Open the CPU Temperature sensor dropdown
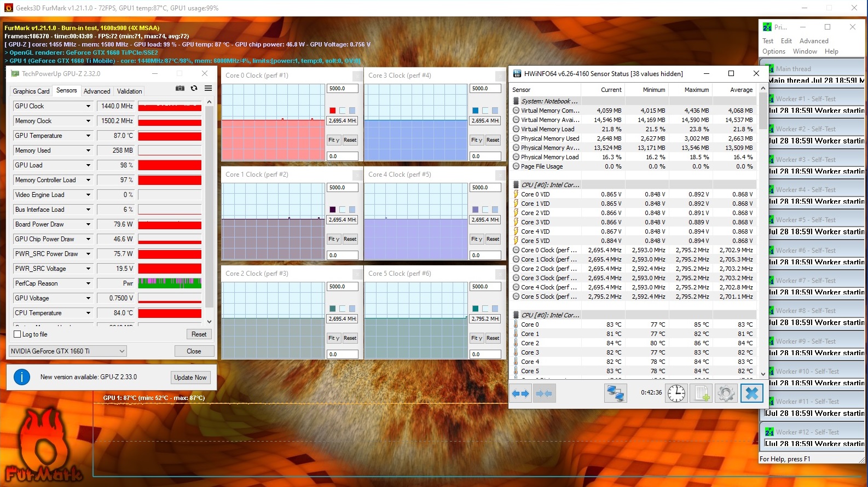 [88, 313]
